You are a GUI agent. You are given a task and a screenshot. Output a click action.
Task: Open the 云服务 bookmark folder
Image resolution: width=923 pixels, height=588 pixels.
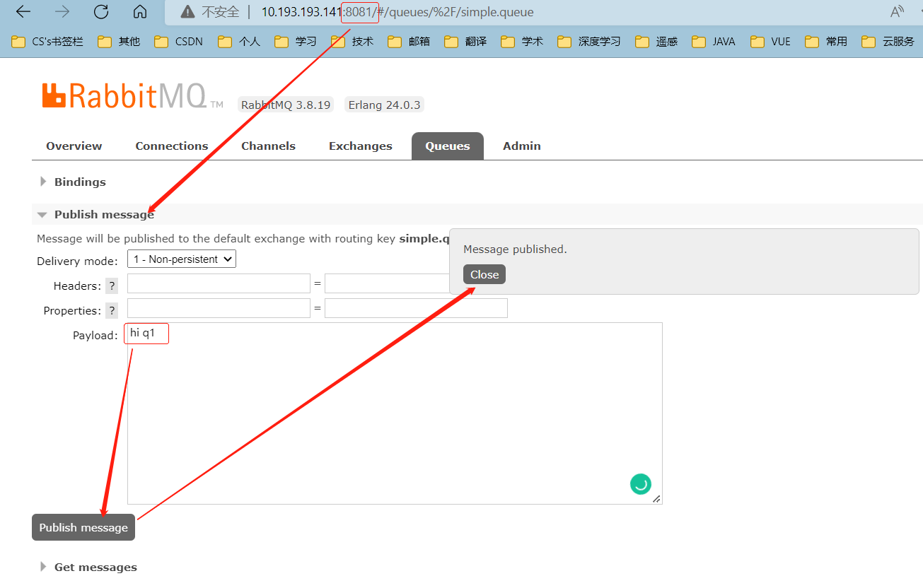coord(888,42)
